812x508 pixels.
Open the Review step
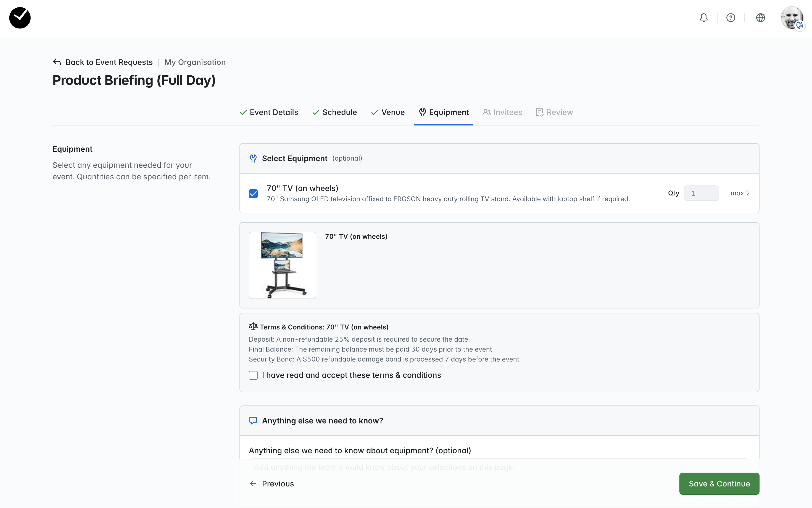(554, 112)
